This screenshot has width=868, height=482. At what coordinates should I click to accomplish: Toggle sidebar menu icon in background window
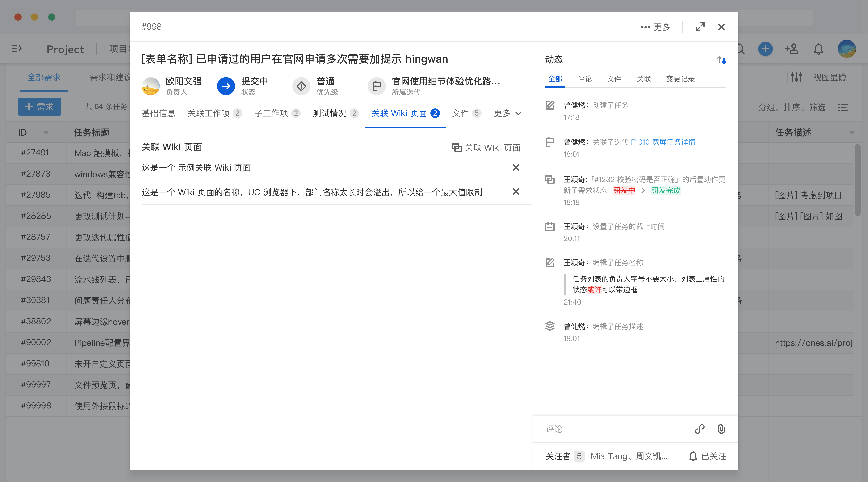tap(16, 49)
